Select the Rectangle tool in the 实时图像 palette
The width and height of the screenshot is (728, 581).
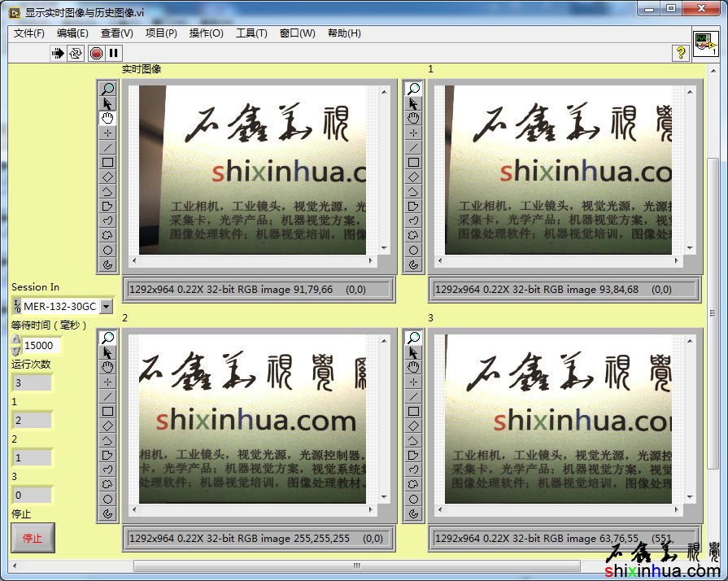pyautogui.click(x=107, y=162)
